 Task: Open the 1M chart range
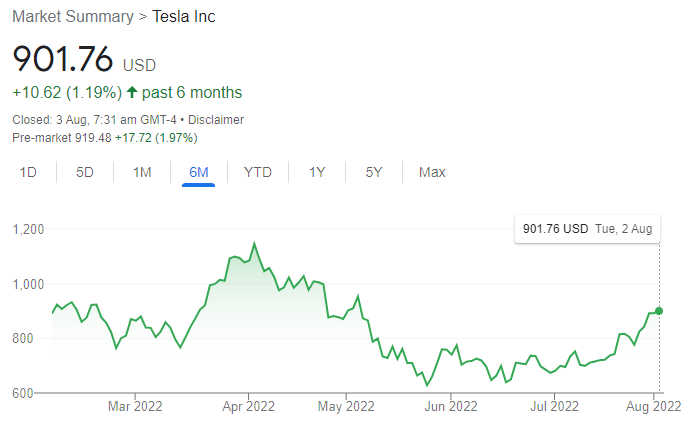pyautogui.click(x=142, y=172)
